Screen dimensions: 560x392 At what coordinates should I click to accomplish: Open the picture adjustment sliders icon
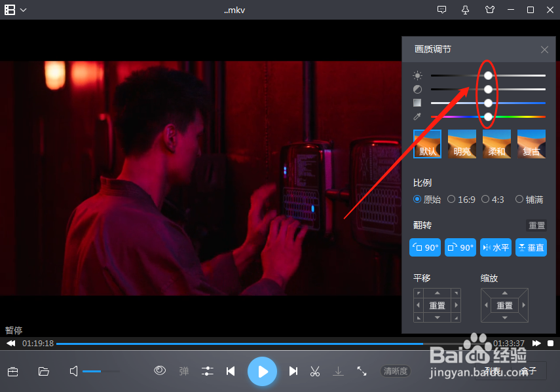point(208,371)
